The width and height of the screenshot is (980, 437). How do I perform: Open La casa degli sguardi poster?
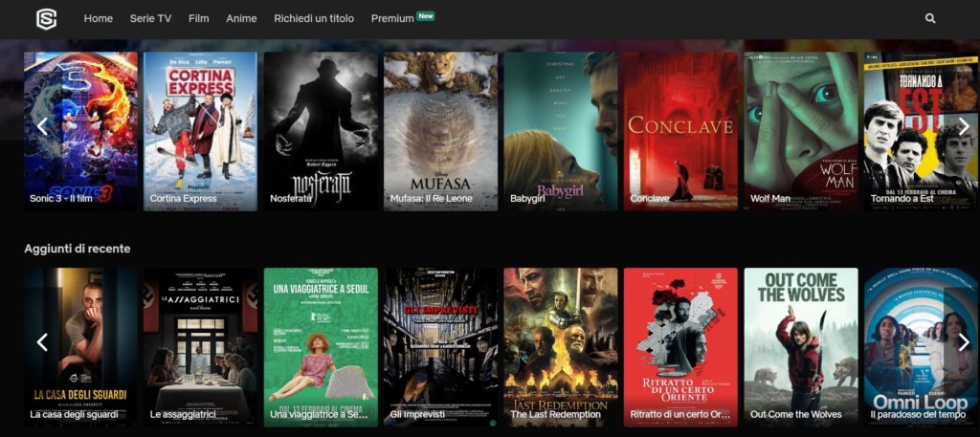[80, 347]
